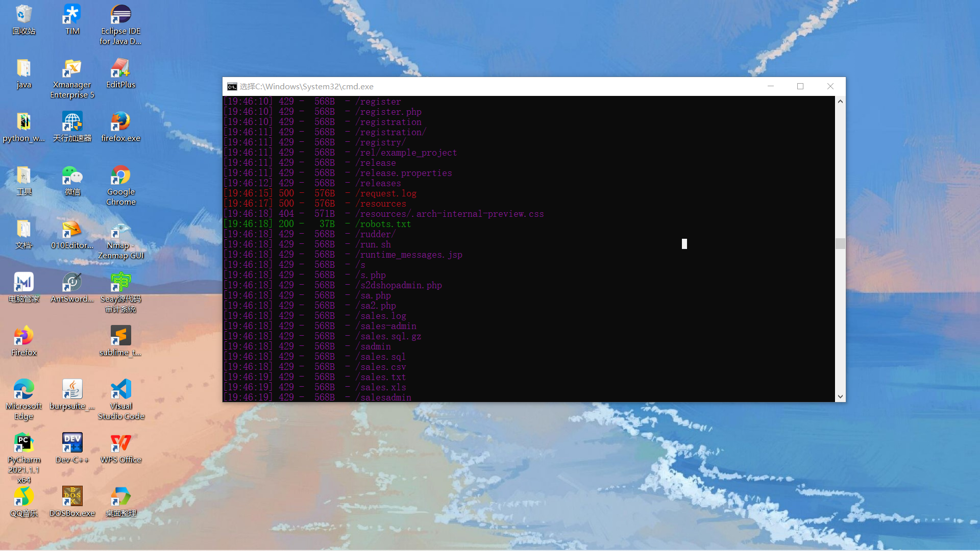Click the cmd.exe title bar system icon
Image resolution: width=980 pixels, height=551 pixels.
click(x=232, y=87)
